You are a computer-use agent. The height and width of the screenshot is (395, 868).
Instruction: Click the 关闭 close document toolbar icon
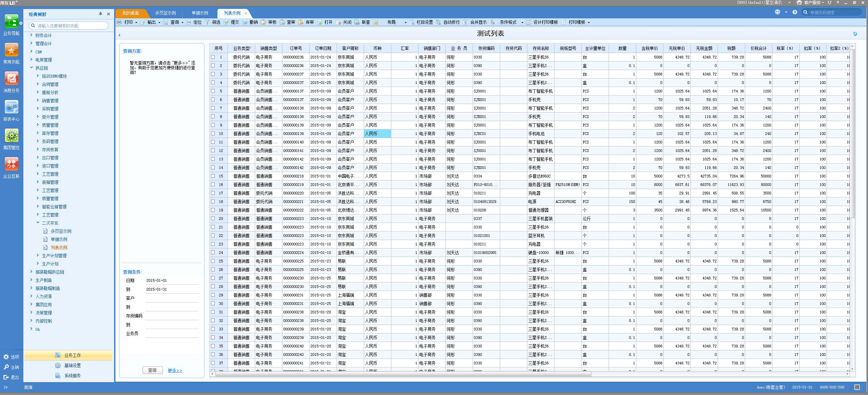coord(338,22)
